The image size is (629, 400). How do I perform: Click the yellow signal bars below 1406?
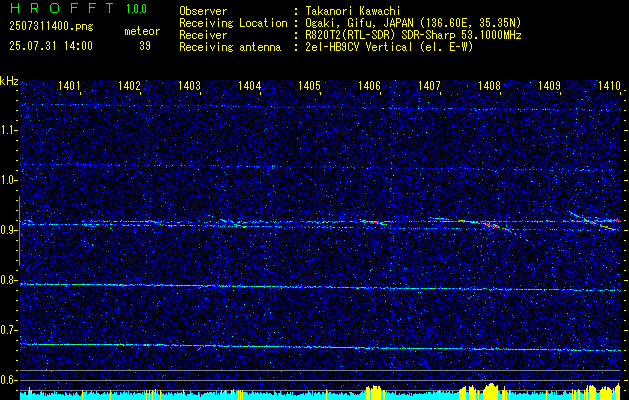[x=375, y=392]
